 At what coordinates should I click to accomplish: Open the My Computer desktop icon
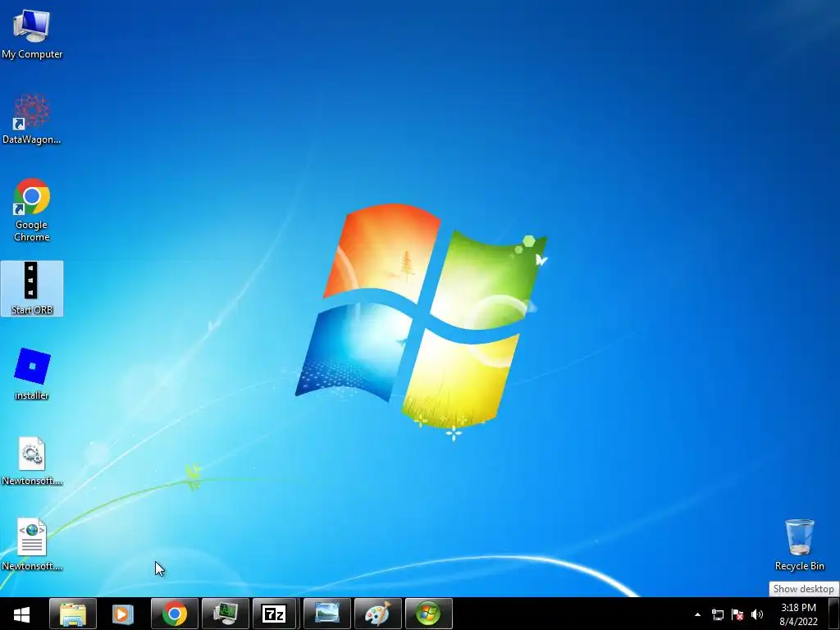[x=32, y=34]
